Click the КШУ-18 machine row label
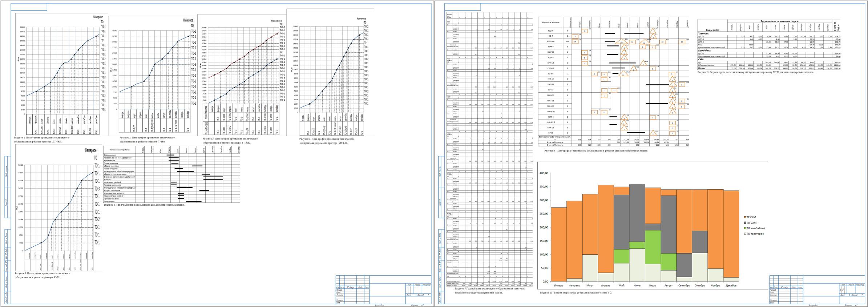Image resolution: width=868 pixels, height=307 pixels. point(551,52)
